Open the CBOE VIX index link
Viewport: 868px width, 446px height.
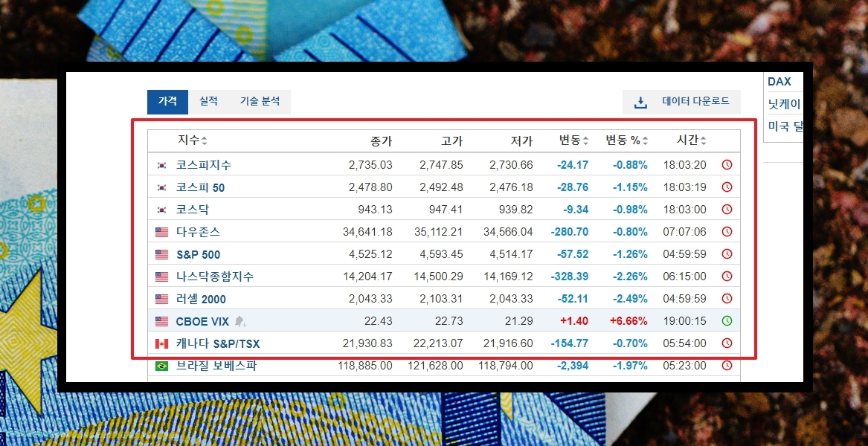(x=202, y=322)
